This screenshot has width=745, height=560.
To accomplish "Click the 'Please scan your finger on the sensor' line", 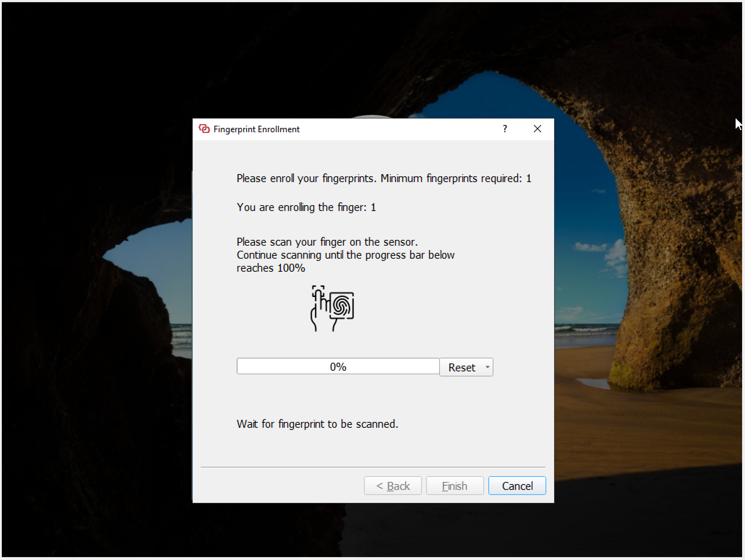I will pos(327,242).
